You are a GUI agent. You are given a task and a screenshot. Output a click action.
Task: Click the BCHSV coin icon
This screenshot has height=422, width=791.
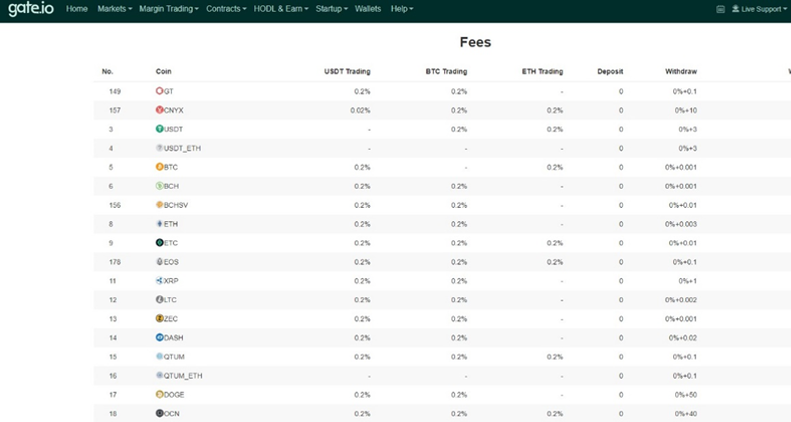point(159,205)
